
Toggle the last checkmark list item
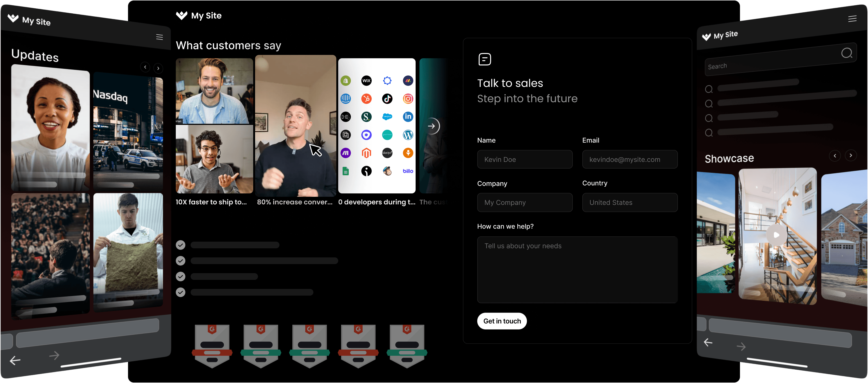(x=181, y=292)
